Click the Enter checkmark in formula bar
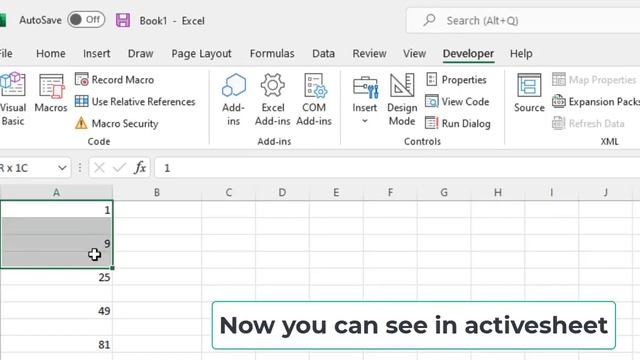This screenshot has width=640, height=360. (x=119, y=168)
